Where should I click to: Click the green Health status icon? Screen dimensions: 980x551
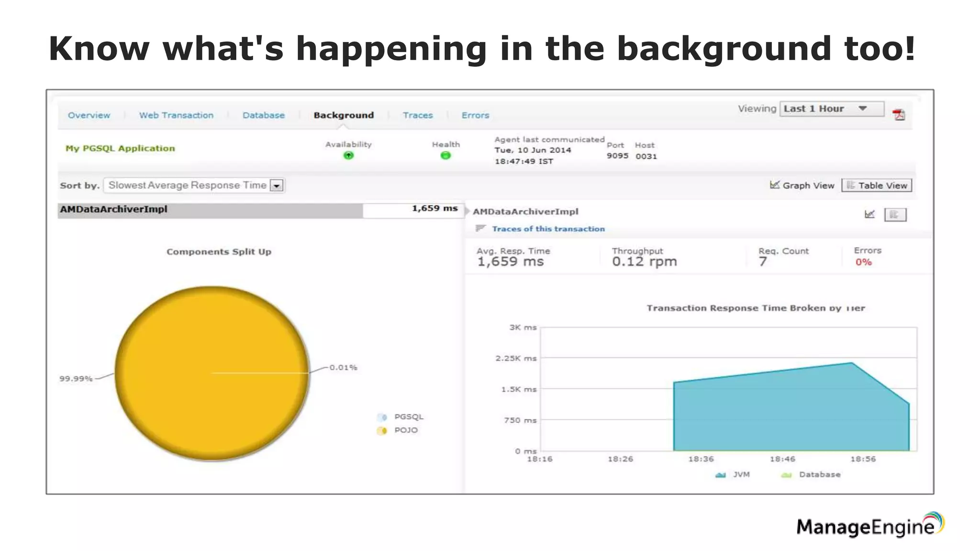pyautogui.click(x=445, y=155)
